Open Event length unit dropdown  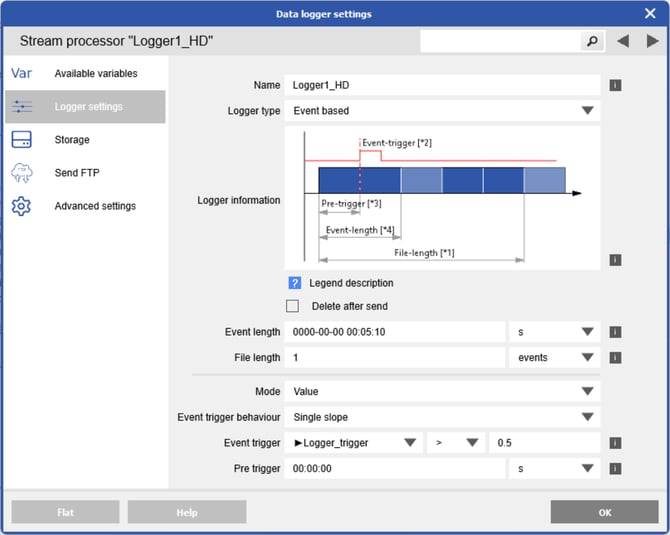click(x=554, y=332)
